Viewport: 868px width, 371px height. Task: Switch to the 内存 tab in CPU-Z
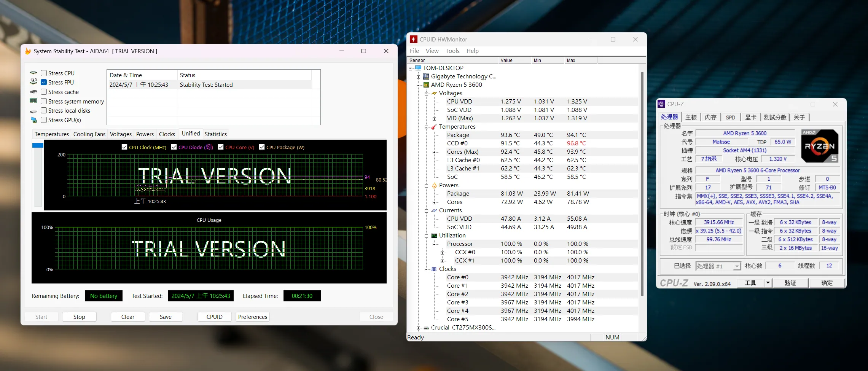(x=710, y=117)
